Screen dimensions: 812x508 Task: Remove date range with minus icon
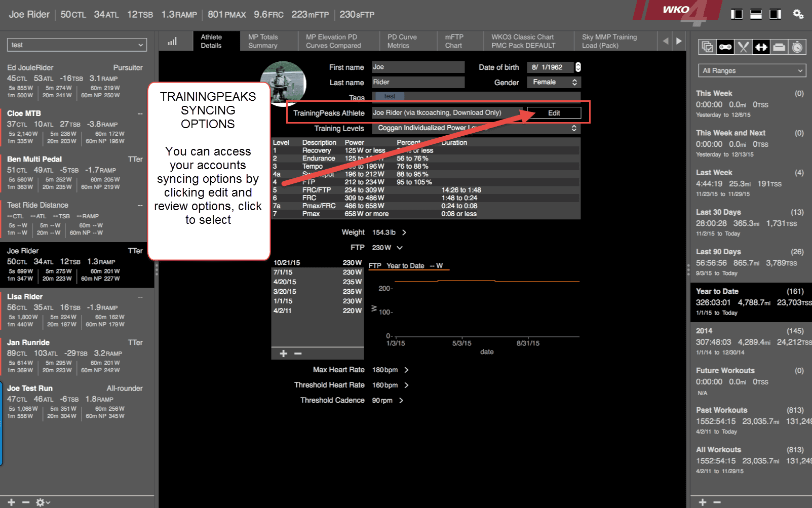point(717,502)
